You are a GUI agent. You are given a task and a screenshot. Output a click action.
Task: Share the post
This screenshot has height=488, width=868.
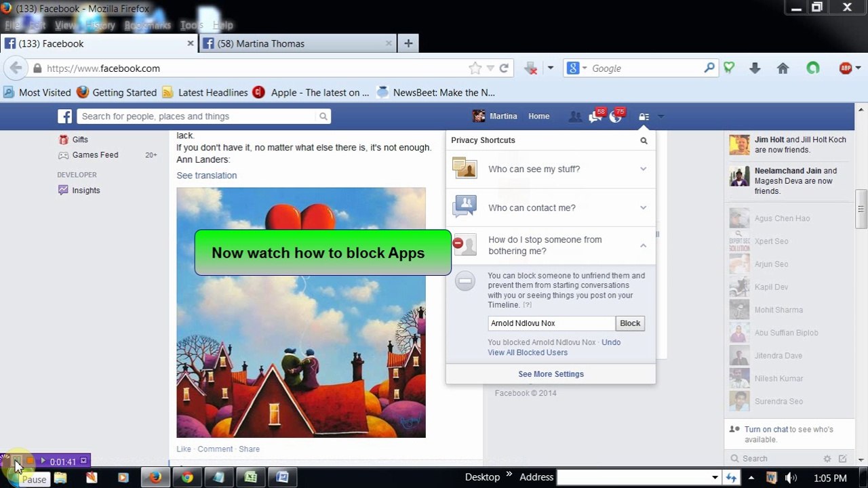coord(249,449)
